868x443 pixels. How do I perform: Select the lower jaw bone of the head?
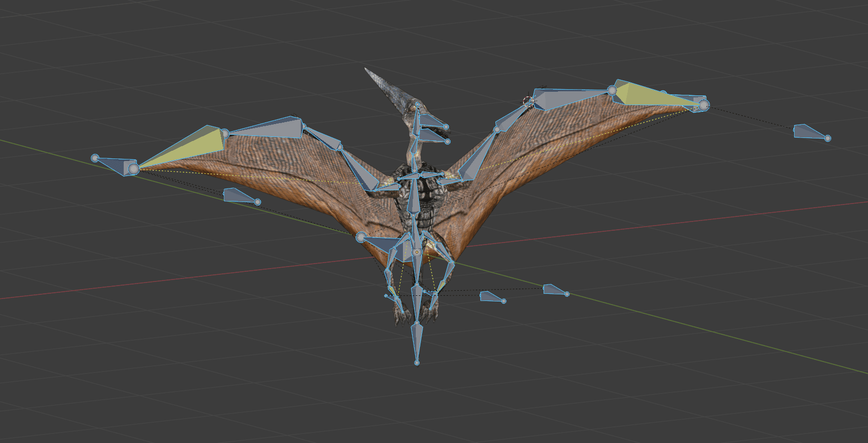pyautogui.click(x=431, y=135)
